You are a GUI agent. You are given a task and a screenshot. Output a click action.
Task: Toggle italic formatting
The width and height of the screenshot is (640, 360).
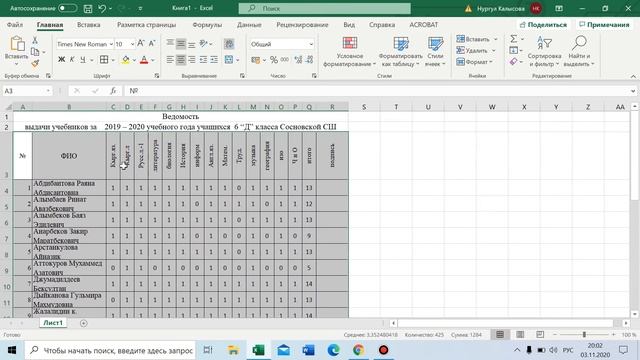[72, 60]
